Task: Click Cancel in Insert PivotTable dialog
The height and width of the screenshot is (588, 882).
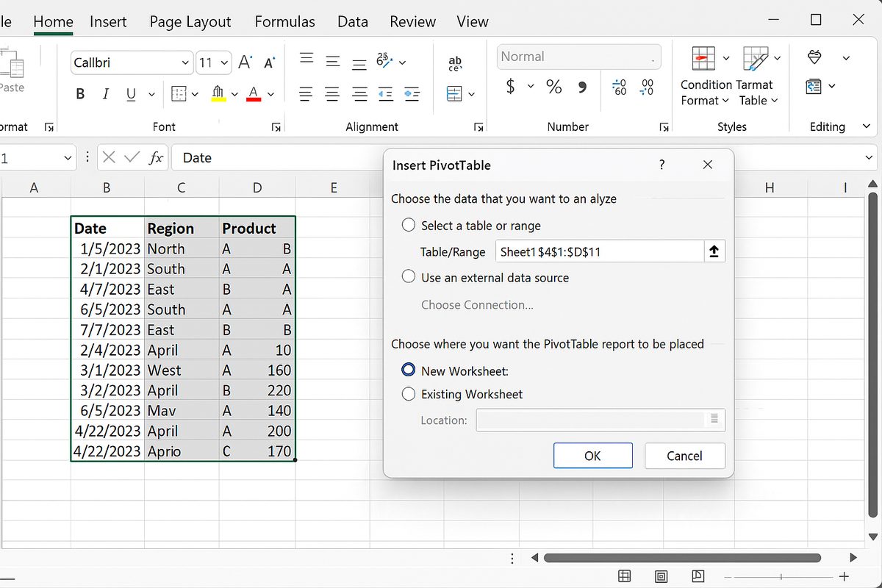Action: point(684,456)
